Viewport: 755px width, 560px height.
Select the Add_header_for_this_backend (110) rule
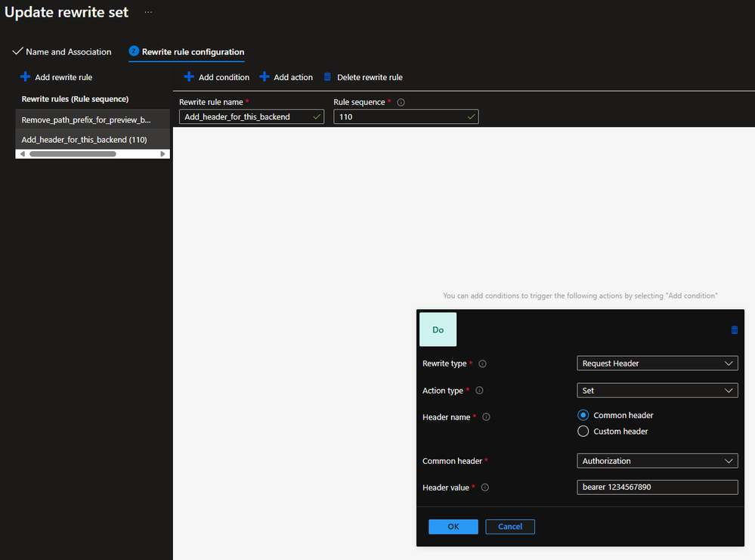click(92, 140)
